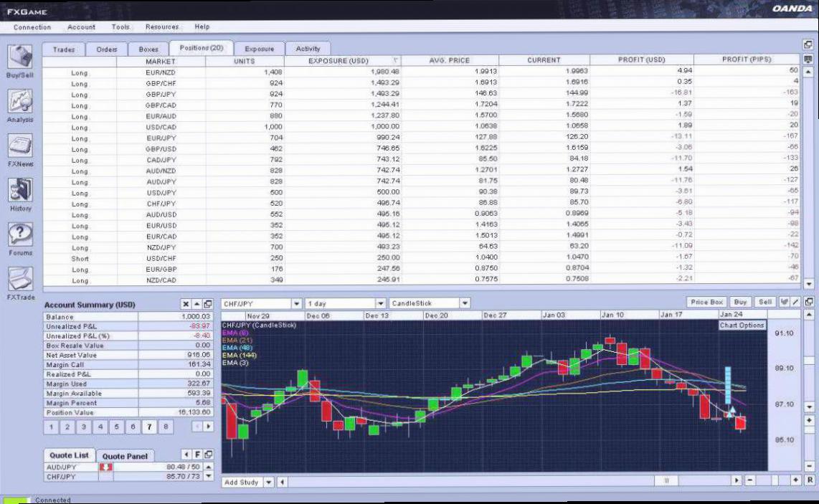Image resolution: width=819 pixels, height=504 pixels.
Task: Click the red down-arrow indicator next to AUD/JPY
Action: point(105,467)
